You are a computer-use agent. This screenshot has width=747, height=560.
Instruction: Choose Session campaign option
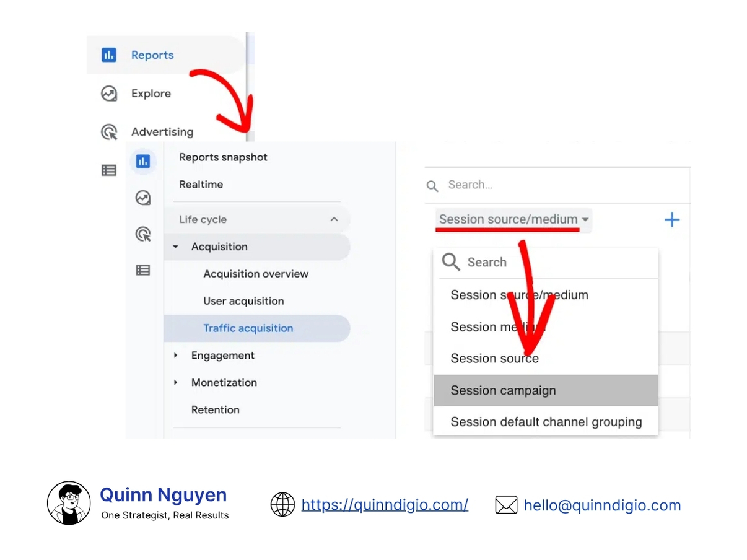(546, 390)
